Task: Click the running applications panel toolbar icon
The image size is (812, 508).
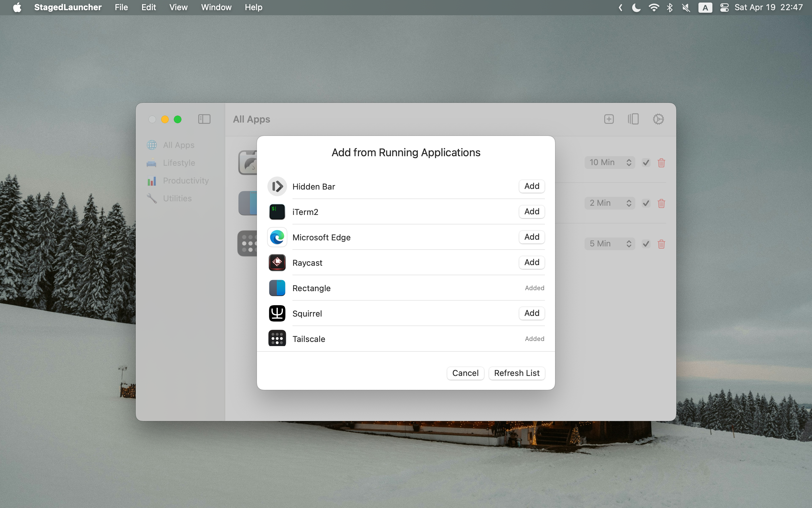Action: (633, 119)
